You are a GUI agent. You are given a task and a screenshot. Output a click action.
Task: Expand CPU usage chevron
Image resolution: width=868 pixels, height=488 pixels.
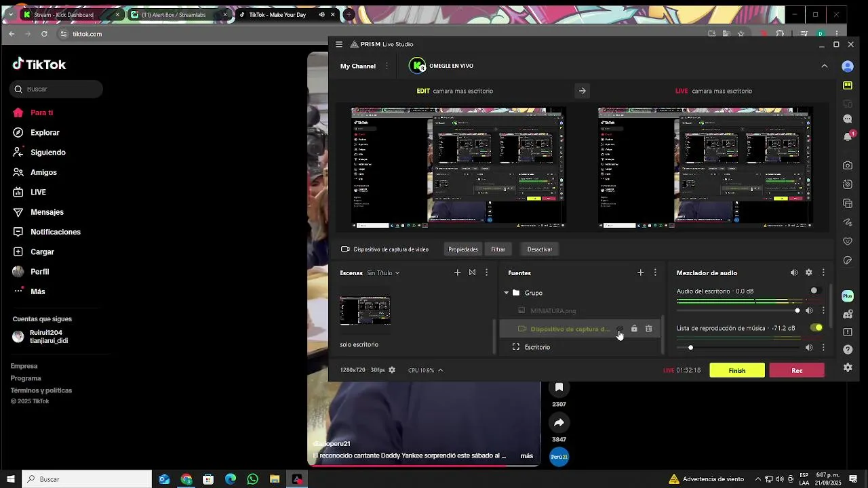click(x=440, y=370)
